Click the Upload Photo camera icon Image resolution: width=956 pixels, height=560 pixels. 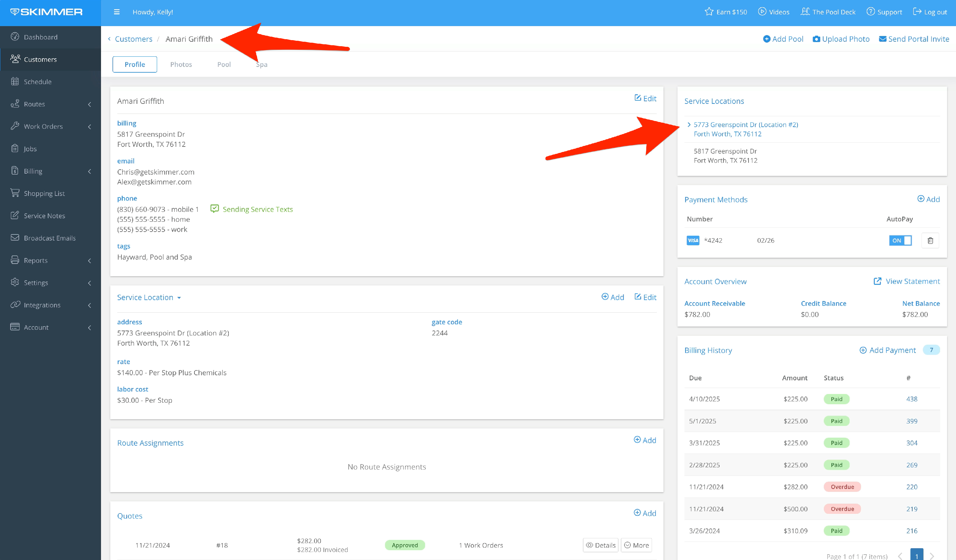pos(816,39)
